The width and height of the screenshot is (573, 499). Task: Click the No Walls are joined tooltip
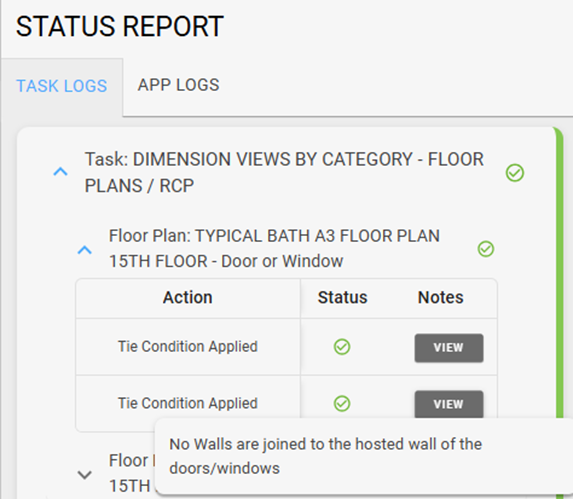(364, 456)
